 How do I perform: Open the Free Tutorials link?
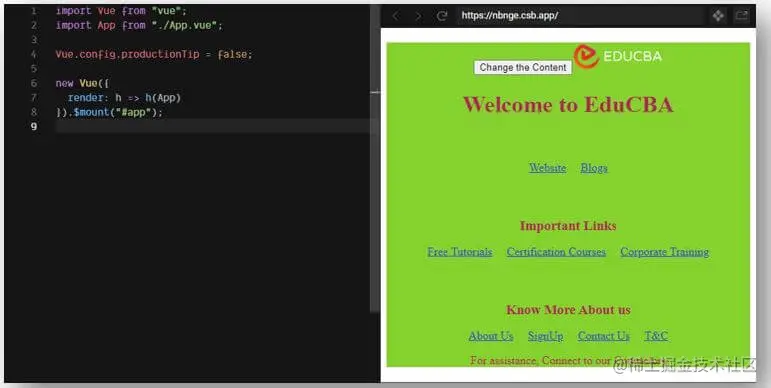[460, 252]
